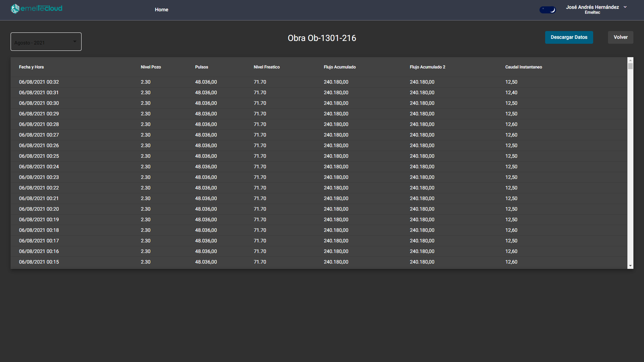Screen dimensions: 644x362
Task: Open the Agosto - 2021 month dropdown
Action: pyautogui.click(x=46, y=42)
